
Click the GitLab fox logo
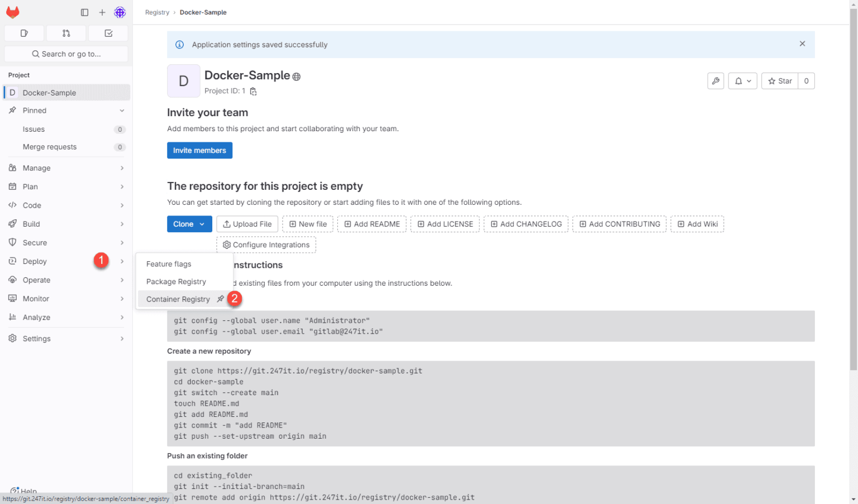click(x=13, y=12)
